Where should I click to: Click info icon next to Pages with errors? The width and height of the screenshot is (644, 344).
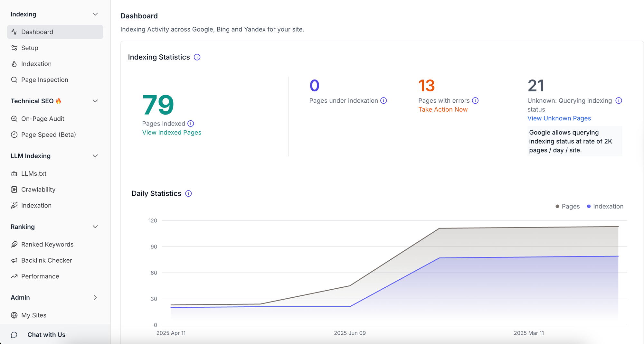[x=475, y=101]
